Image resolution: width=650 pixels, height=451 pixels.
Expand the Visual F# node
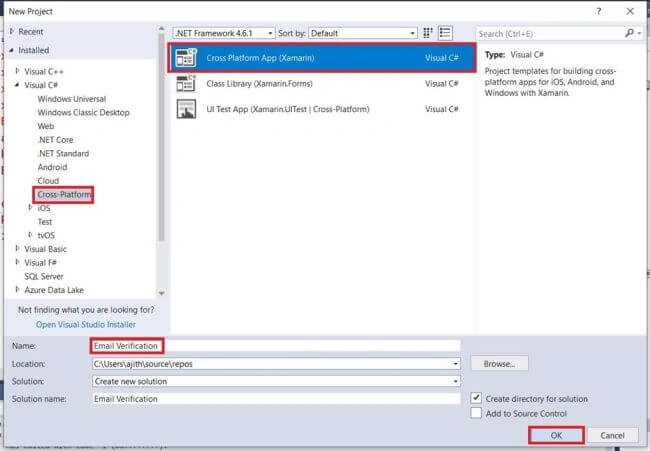point(17,262)
